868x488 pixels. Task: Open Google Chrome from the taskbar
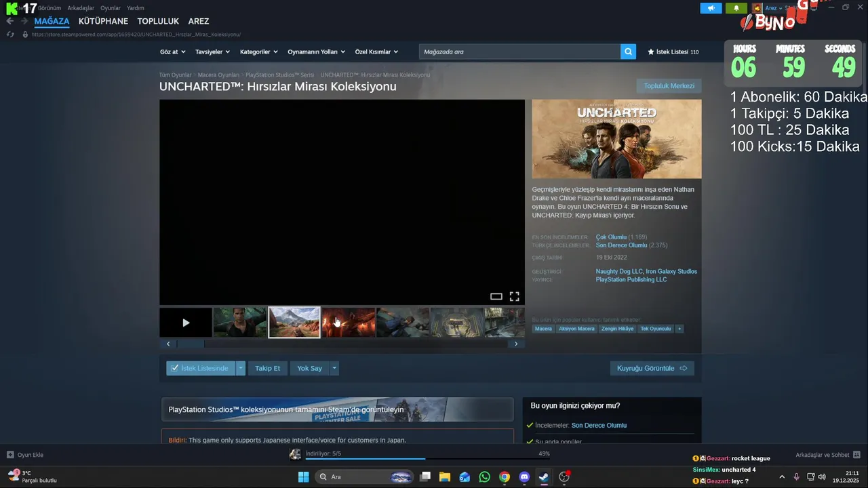pos(505,477)
